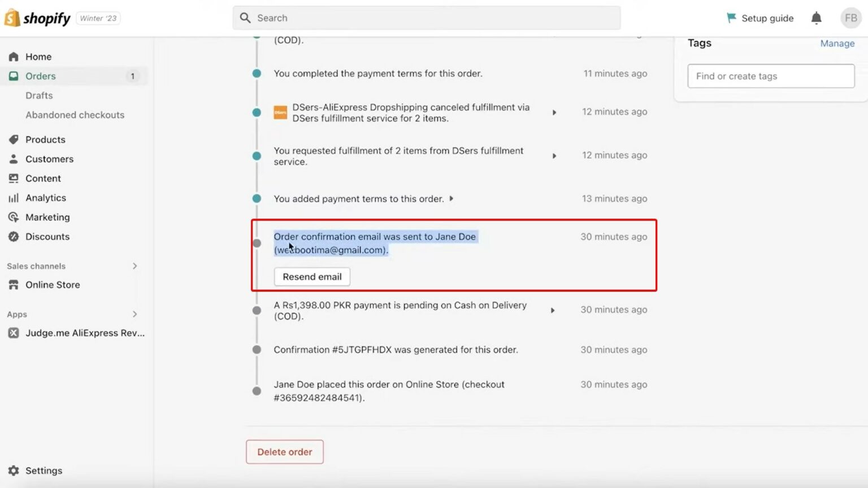Expand the Apps section

[134, 314]
